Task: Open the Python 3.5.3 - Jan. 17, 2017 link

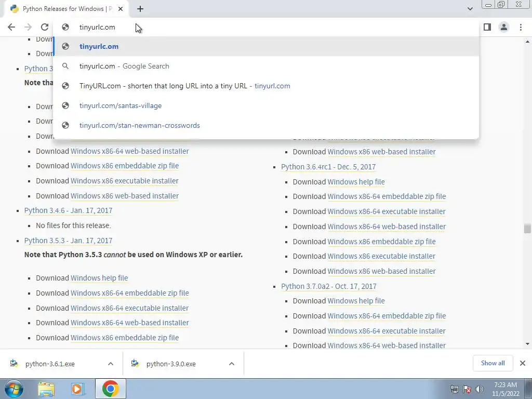Action: (x=68, y=241)
